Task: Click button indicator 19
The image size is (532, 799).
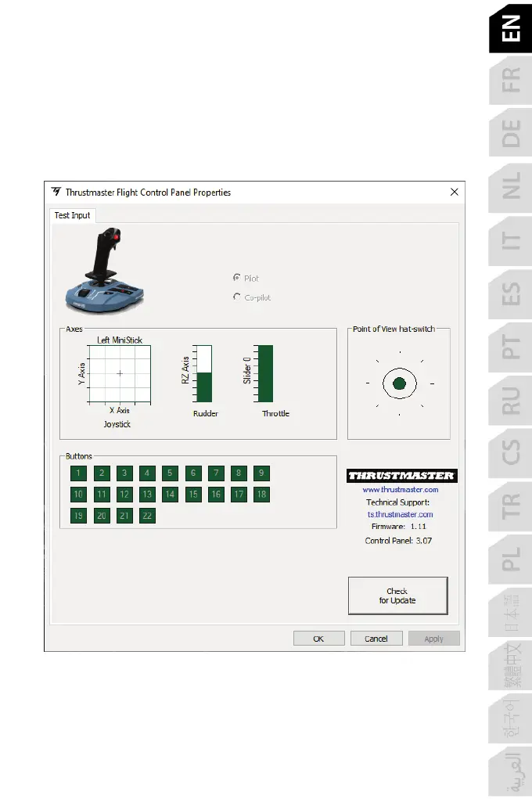Action: (78, 516)
